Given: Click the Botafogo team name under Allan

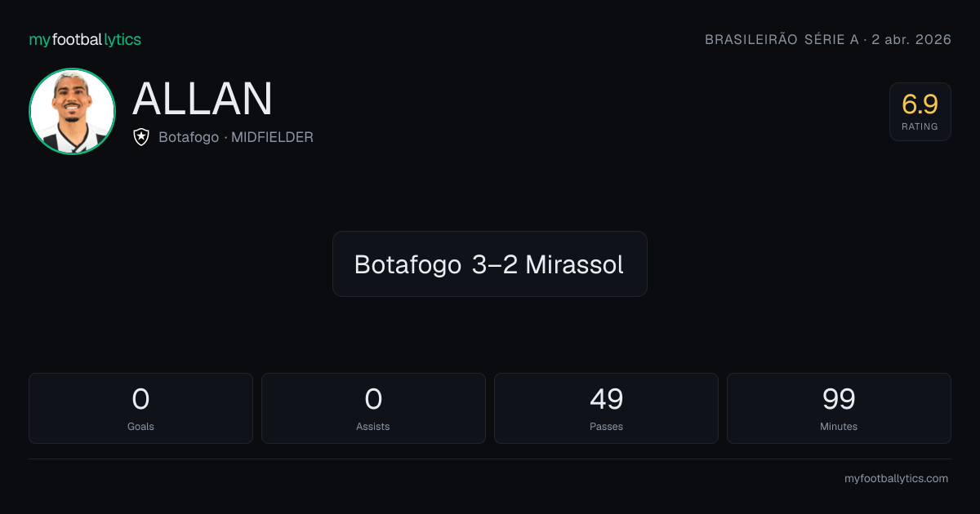Looking at the screenshot, I should 189,137.
